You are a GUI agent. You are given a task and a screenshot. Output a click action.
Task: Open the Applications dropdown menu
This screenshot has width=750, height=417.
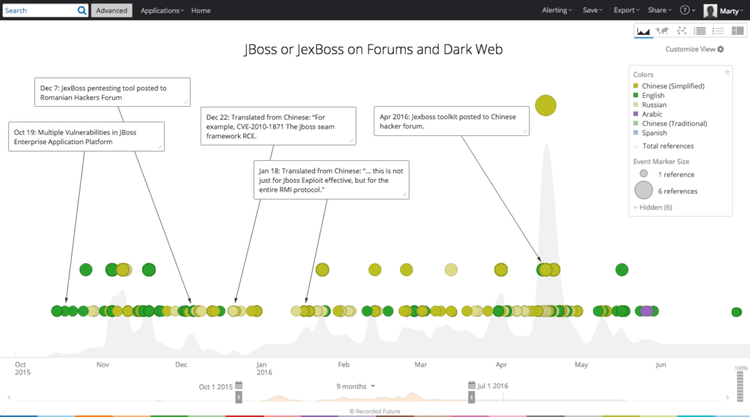click(161, 10)
